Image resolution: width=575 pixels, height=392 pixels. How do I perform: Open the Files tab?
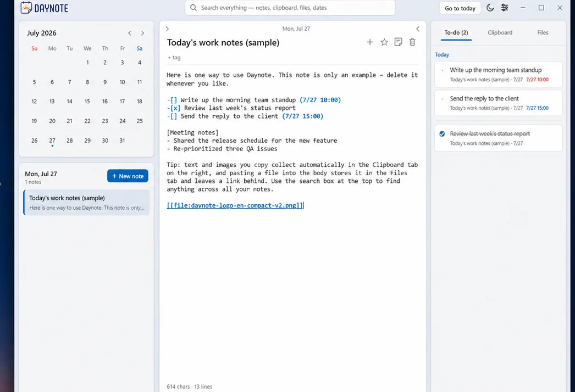pos(543,32)
